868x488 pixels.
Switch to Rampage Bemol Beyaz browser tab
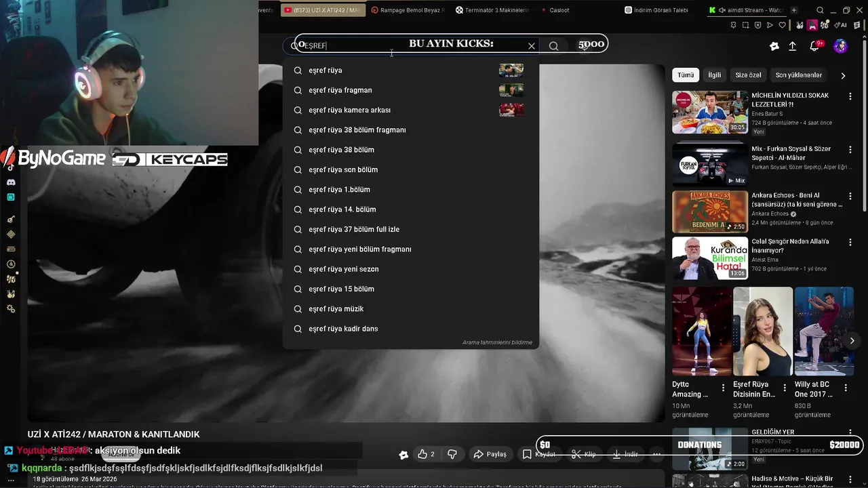point(408,10)
